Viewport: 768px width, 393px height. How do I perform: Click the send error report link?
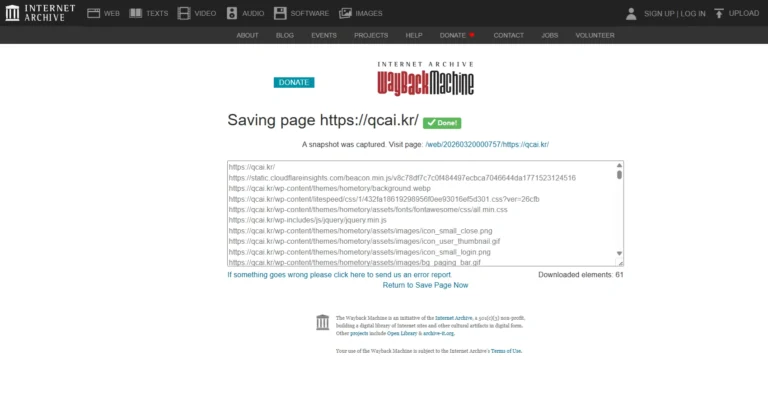pyautogui.click(x=339, y=275)
